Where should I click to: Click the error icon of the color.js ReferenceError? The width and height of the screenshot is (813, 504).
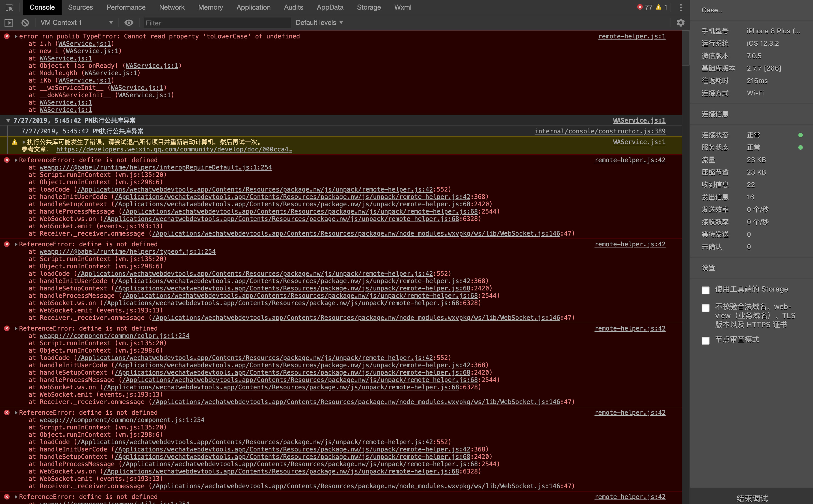7,328
